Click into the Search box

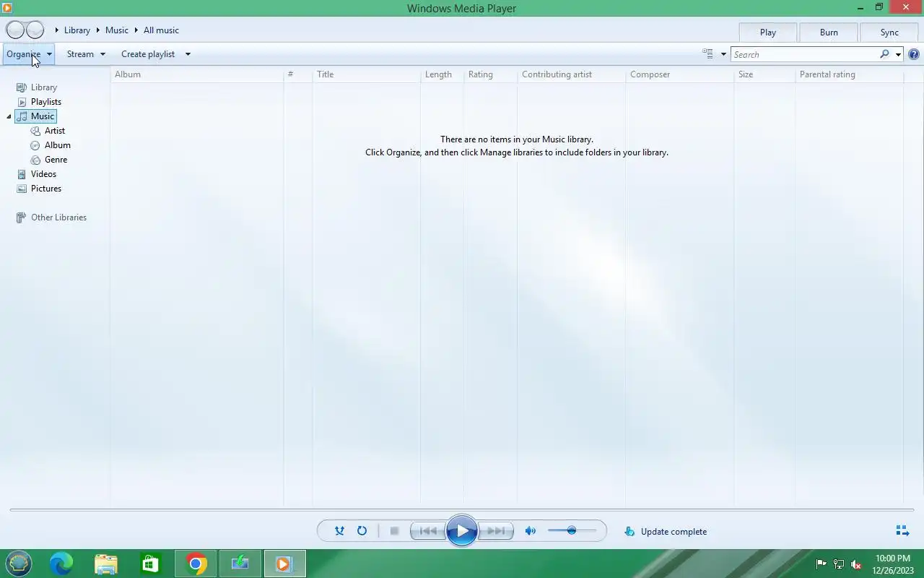tap(805, 54)
